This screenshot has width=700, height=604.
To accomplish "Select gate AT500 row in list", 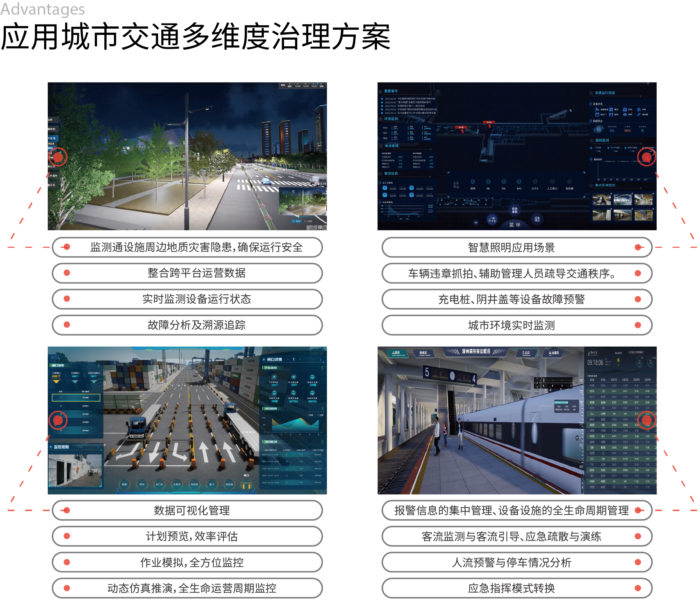I will pyautogui.click(x=76, y=398).
